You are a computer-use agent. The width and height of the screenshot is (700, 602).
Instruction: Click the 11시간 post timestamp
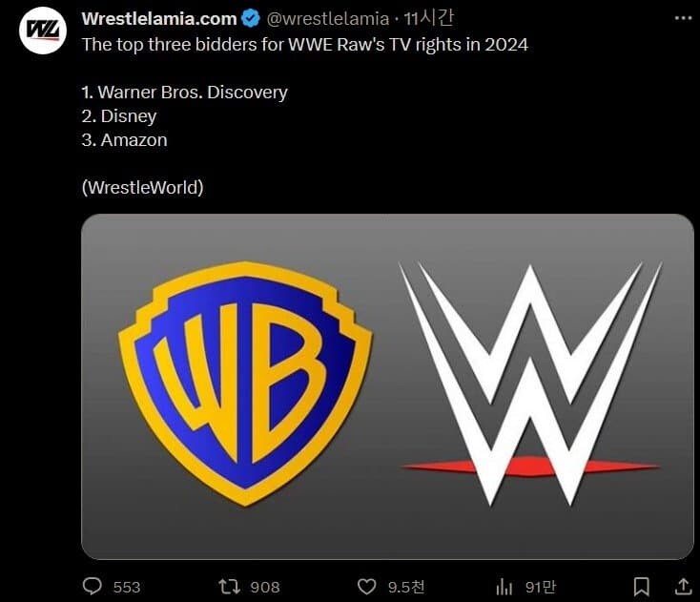click(x=428, y=18)
